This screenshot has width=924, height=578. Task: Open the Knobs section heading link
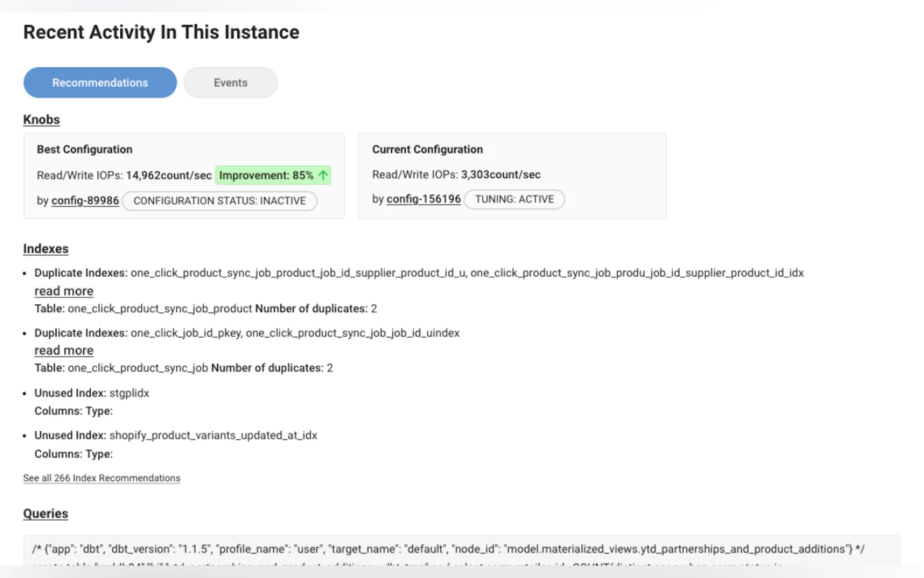(41, 120)
